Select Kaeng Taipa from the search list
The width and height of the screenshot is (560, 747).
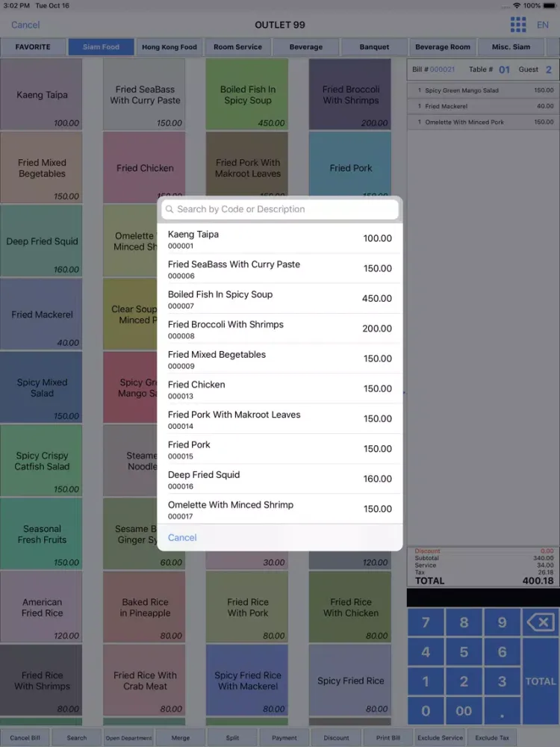[x=280, y=239]
